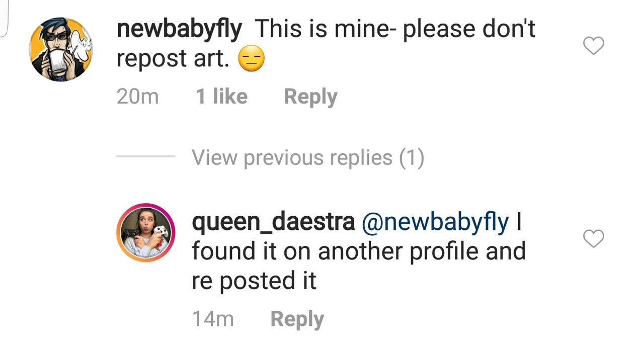Click the "repost art." line of the comment
Screen dimensions: 644x356
click(173, 59)
